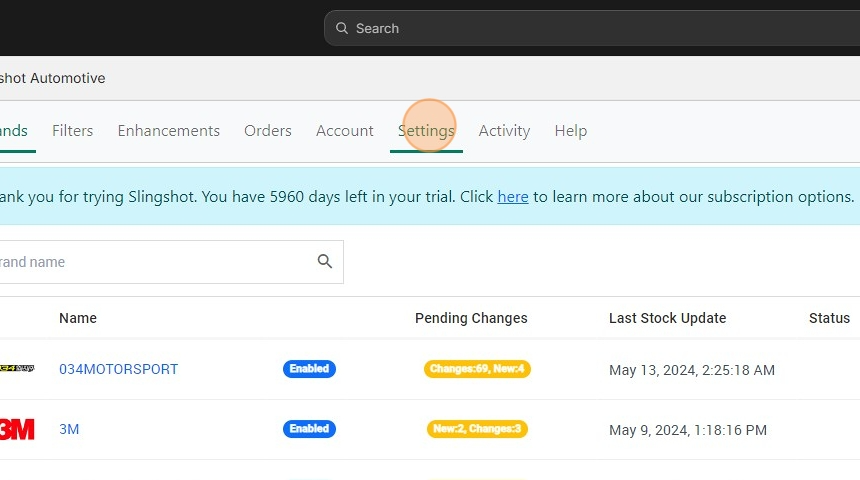Focus the top Search field
This screenshot has width=860, height=480.
(x=592, y=28)
